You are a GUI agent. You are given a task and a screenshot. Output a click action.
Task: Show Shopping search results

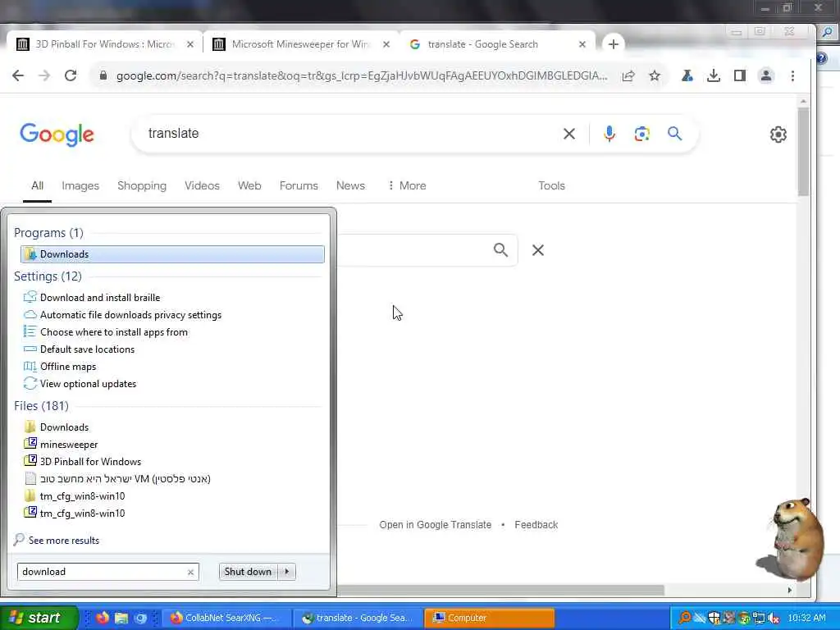coord(142,185)
